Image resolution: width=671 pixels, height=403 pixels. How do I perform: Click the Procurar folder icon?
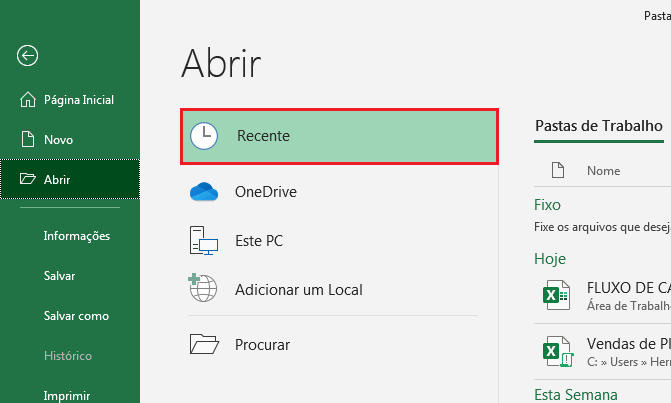pos(204,344)
